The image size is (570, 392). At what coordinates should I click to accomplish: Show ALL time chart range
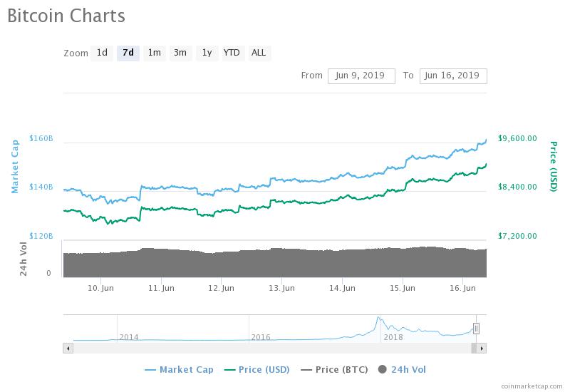click(259, 53)
